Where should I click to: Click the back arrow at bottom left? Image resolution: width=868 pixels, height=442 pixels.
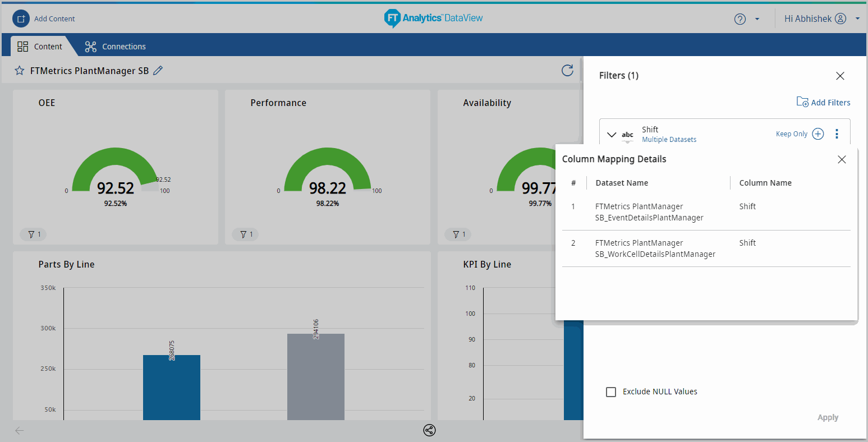coord(20,430)
